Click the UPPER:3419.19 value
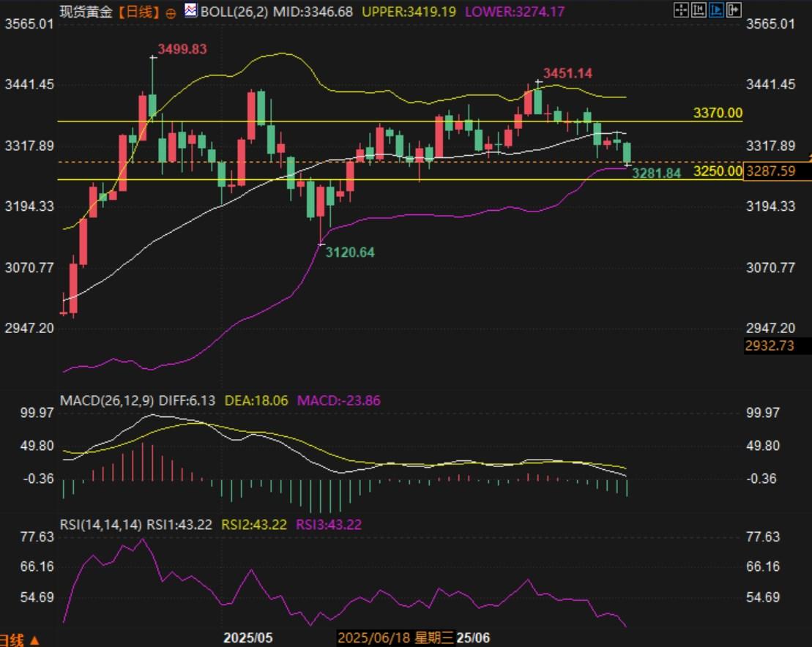The image size is (812, 647). 409,12
